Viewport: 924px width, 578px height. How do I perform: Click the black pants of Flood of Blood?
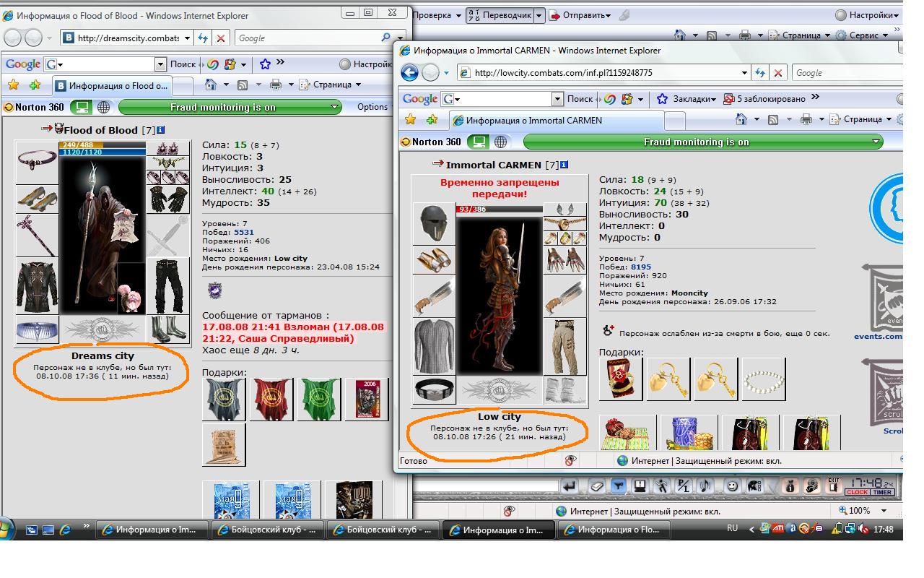tap(168, 286)
